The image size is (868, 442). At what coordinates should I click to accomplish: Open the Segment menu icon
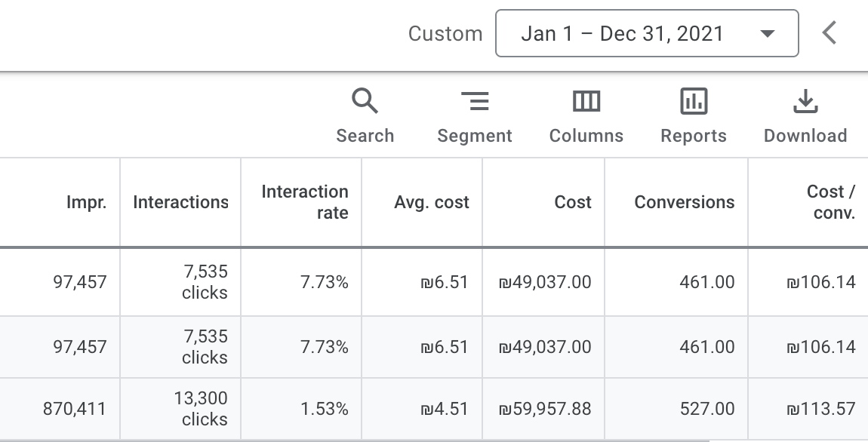coord(475,102)
